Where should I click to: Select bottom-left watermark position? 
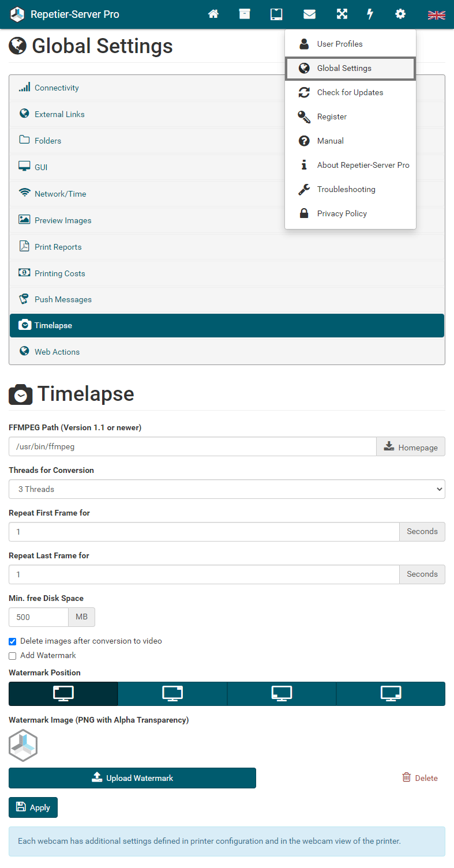tap(282, 694)
